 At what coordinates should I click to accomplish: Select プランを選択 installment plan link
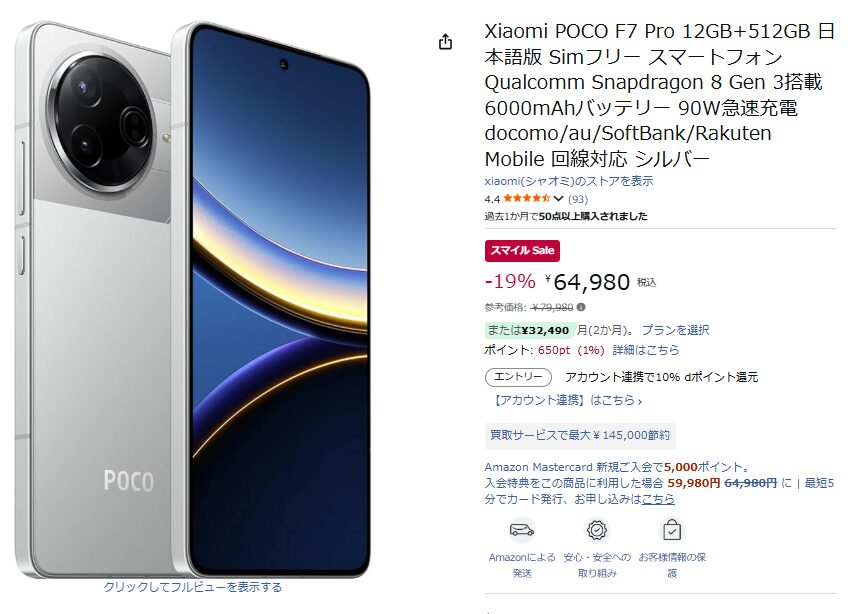(675, 330)
